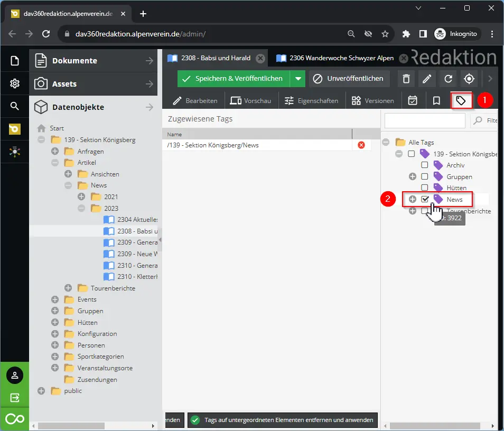Expand the Tourenberichte folder in tree
Screen dimensions: 504x431
click(68, 288)
